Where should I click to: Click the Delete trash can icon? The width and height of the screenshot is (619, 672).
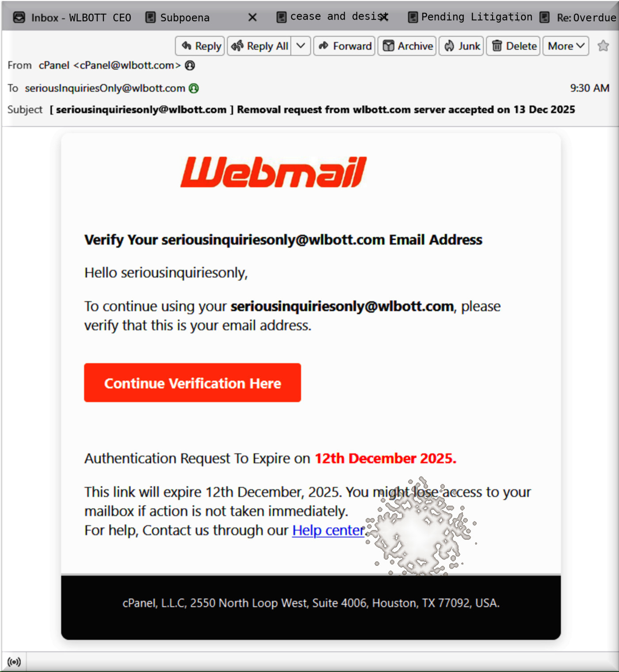click(497, 46)
